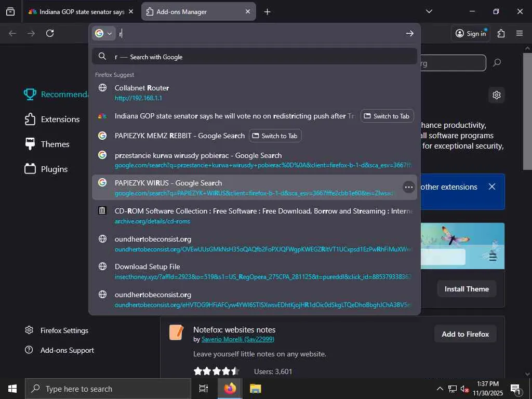
Task: Close the Add-ons Manager tab
Action: pos(248,11)
